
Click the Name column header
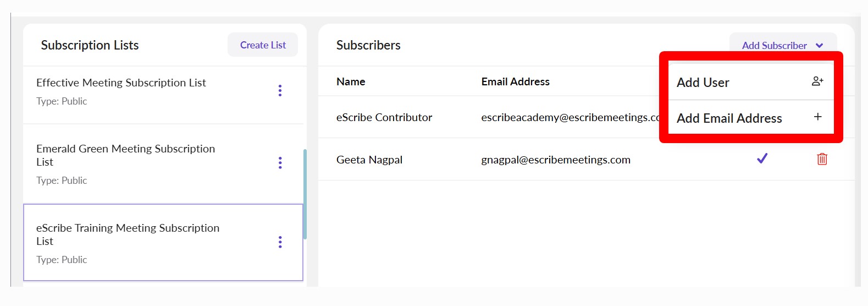pyautogui.click(x=351, y=81)
